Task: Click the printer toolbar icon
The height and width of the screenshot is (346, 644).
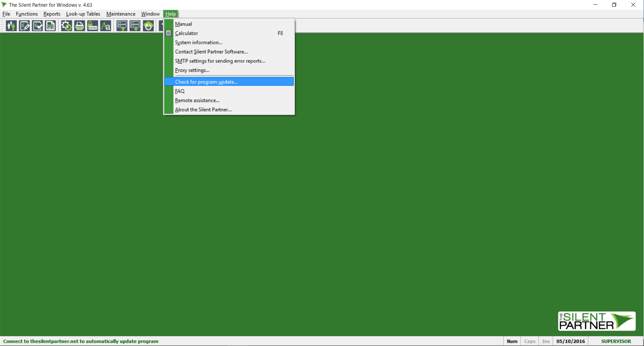Action: point(79,26)
